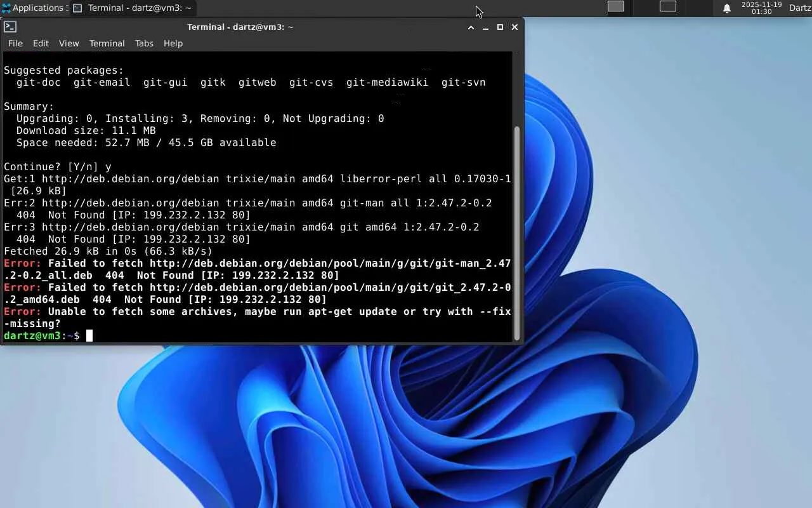Click the 'gitk' package name
Image resolution: width=812 pixels, height=508 pixels.
coord(213,83)
